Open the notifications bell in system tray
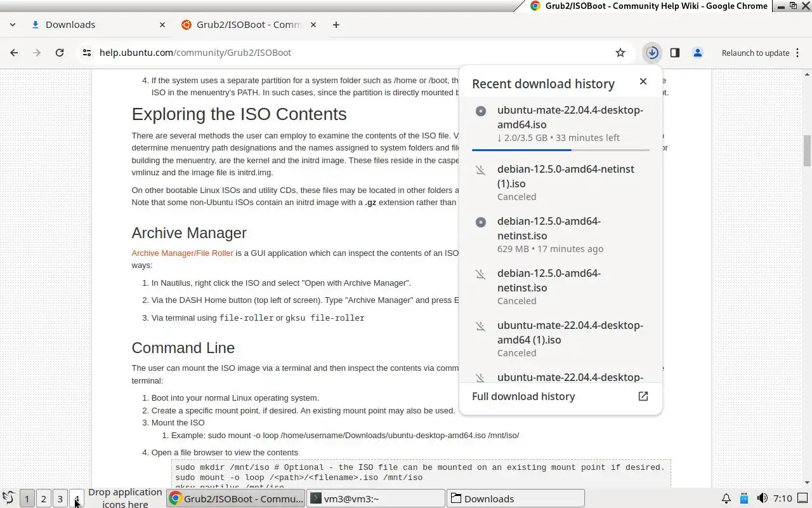This screenshot has width=812, height=508. point(726,498)
